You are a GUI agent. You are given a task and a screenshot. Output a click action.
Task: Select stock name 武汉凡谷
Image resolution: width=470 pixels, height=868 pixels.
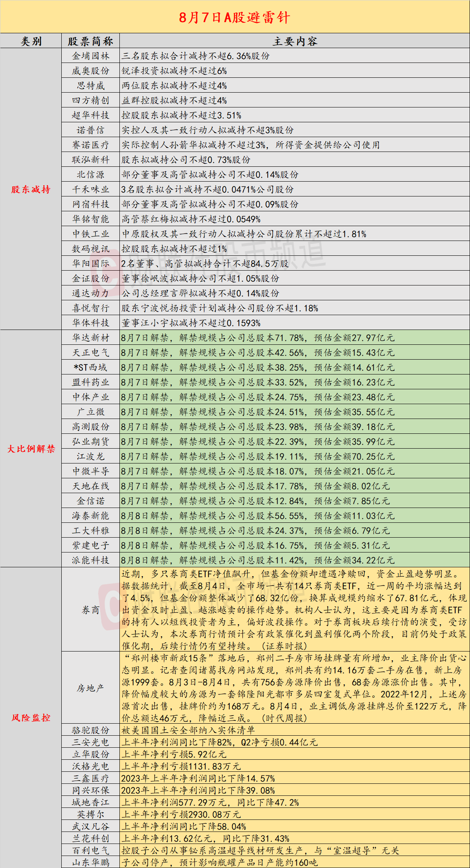coord(91,827)
